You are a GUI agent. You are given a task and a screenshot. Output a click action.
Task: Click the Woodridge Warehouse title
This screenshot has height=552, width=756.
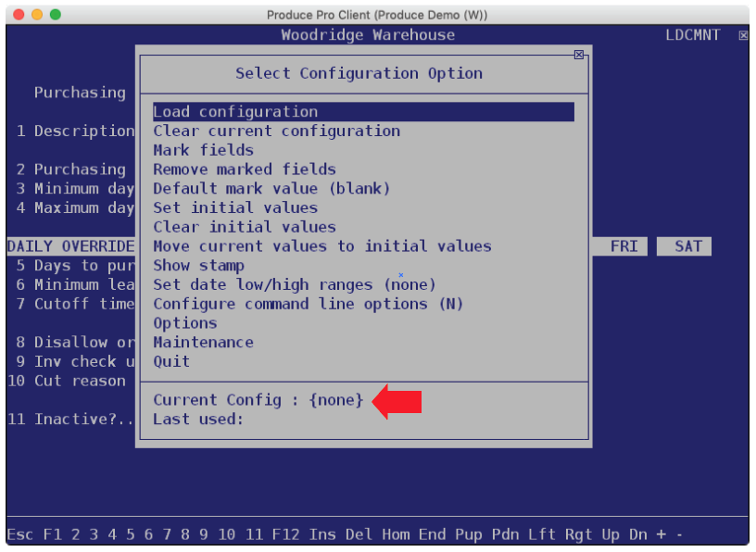(368, 35)
